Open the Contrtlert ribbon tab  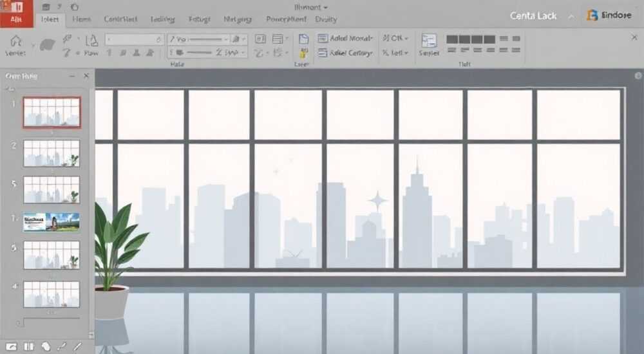tap(120, 19)
